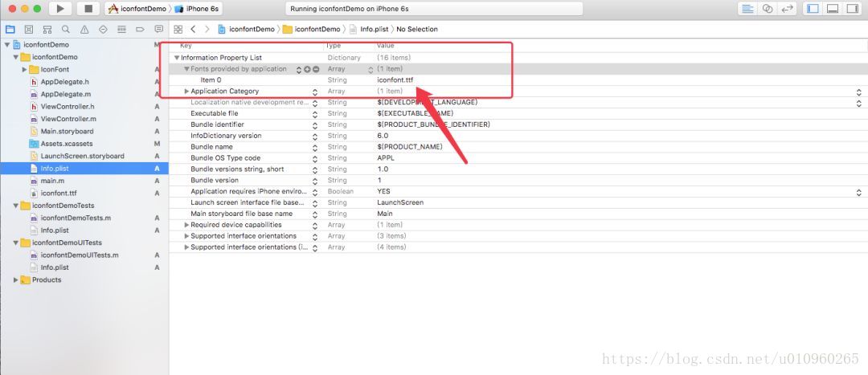
Task: Expand the IconFont group
Action: click(24, 70)
